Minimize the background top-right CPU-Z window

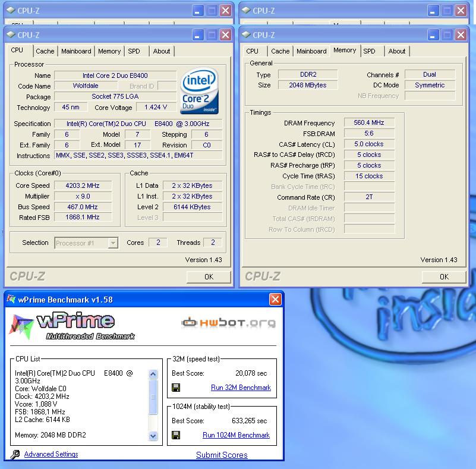coord(433,11)
